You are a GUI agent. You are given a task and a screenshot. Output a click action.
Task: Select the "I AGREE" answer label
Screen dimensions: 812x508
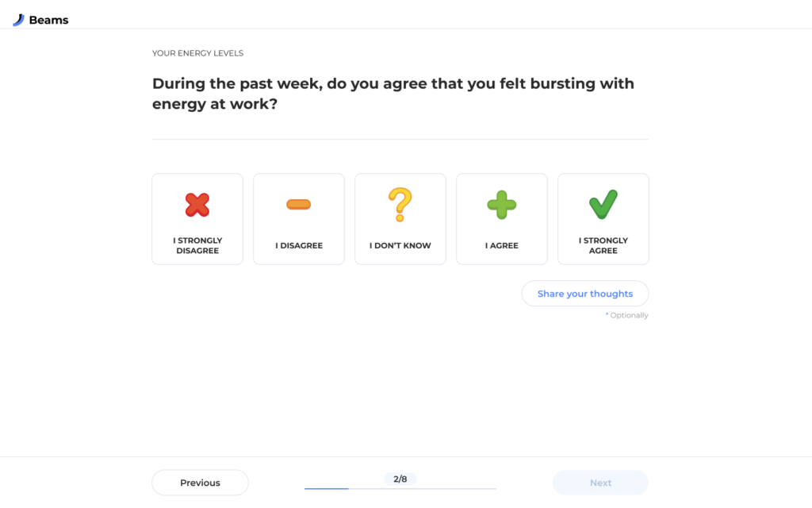(502, 245)
